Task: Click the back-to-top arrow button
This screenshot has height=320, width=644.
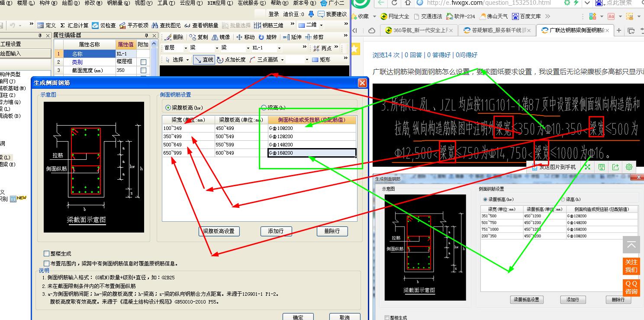Action: [x=631, y=245]
